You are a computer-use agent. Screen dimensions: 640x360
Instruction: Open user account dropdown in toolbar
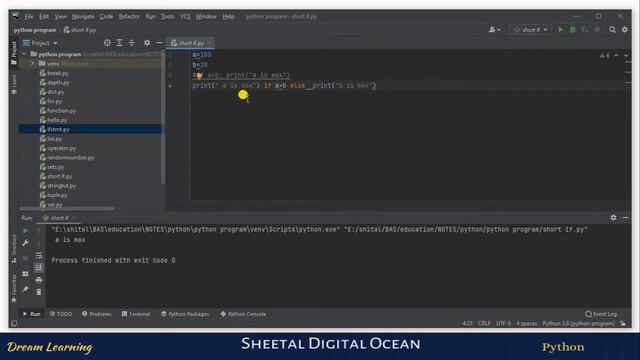point(494,30)
